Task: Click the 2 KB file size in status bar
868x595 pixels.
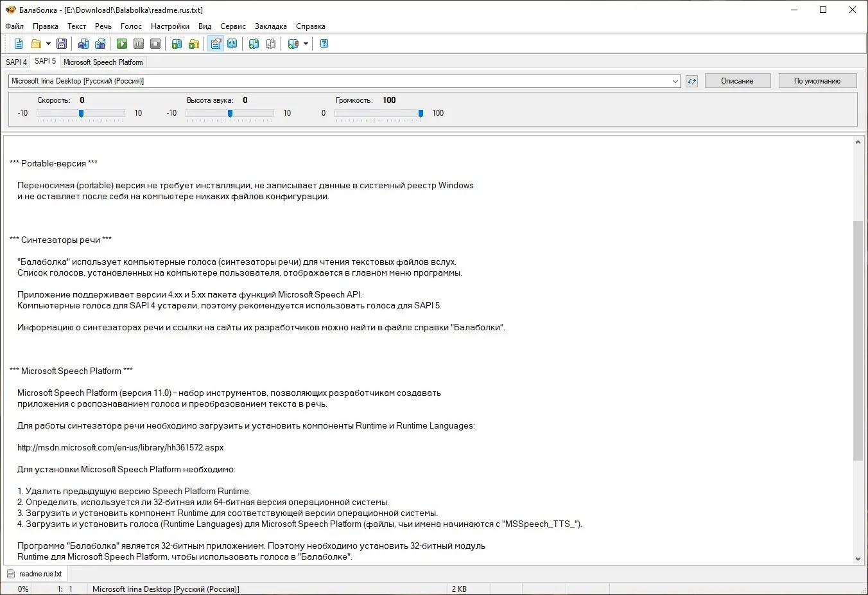Action: tap(460, 589)
